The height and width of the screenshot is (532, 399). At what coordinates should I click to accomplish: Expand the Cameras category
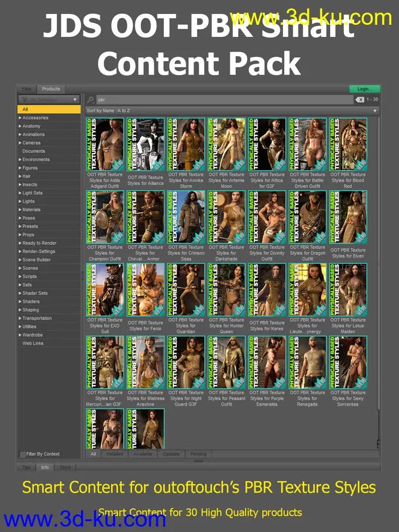point(20,143)
